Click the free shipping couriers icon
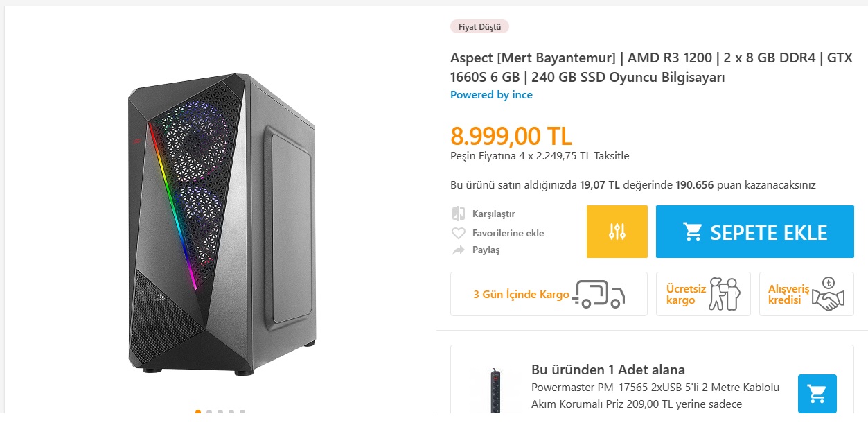868x425 pixels. (725, 294)
